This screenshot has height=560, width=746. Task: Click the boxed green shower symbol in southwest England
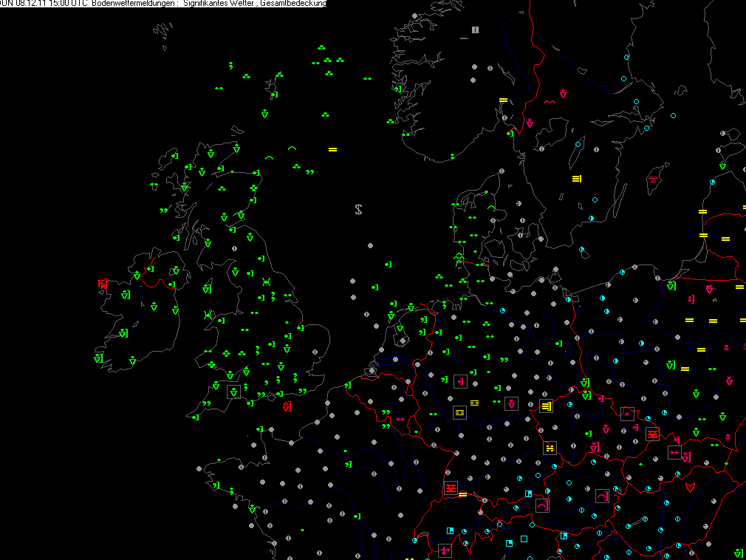click(x=233, y=392)
